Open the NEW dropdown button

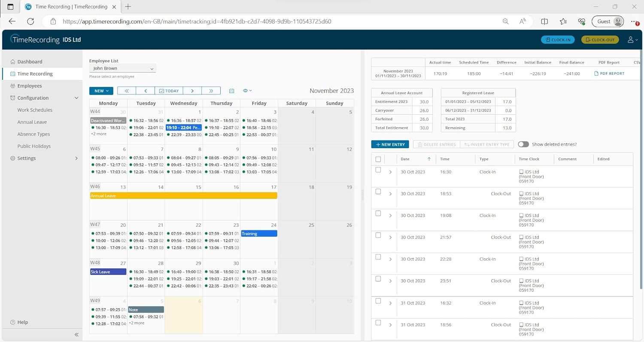101,91
